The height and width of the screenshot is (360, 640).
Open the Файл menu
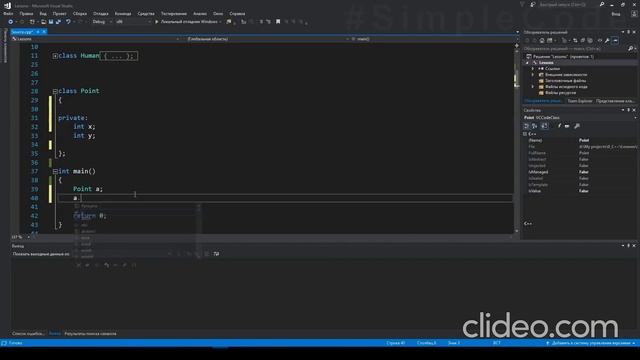tap(8, 13)
